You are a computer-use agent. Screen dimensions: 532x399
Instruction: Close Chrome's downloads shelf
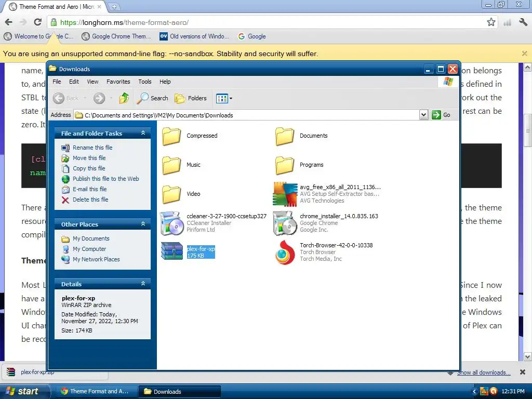coord(523,372)
